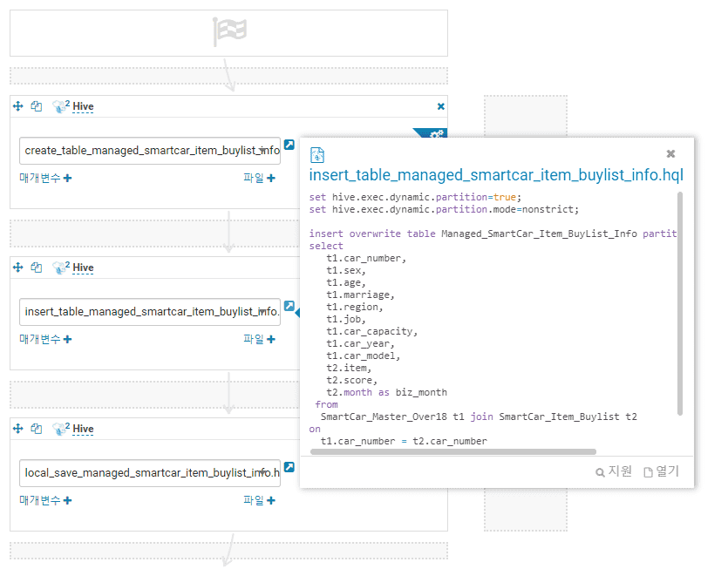Click the local_save_managed_smartcar script path field
Image resolution: width=728 pixels, height=569 pixels.
pos(150,473)
